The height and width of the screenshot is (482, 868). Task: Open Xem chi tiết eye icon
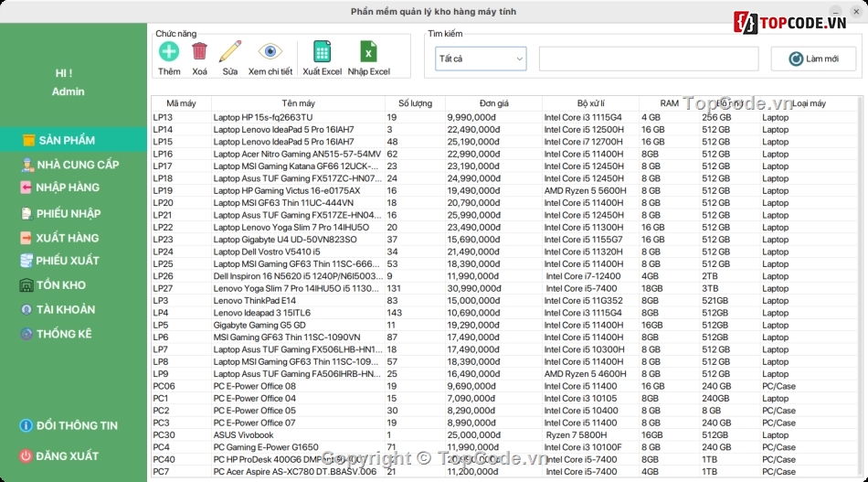(x=270, y=51)
